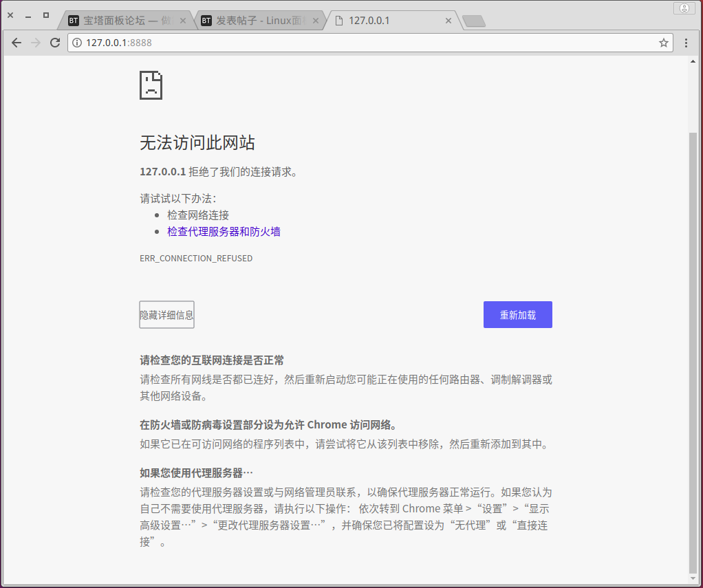703x588 pixels.
Task: Click the forward navigation arrow
Action: click(36, 43)
